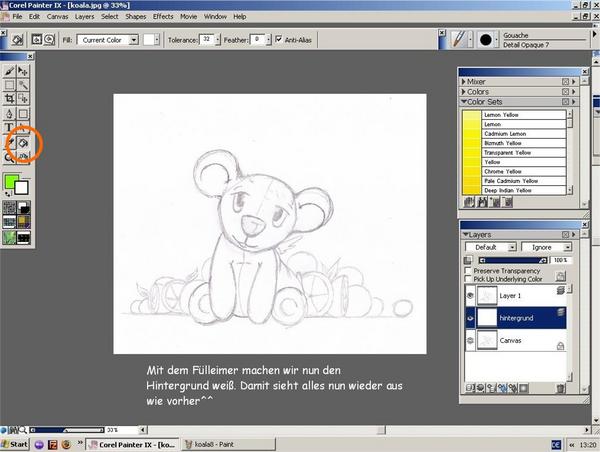This screenshot has width=600, height=452.
Task: Collapse the Color Sets panel
Action: tap(464, 102)
